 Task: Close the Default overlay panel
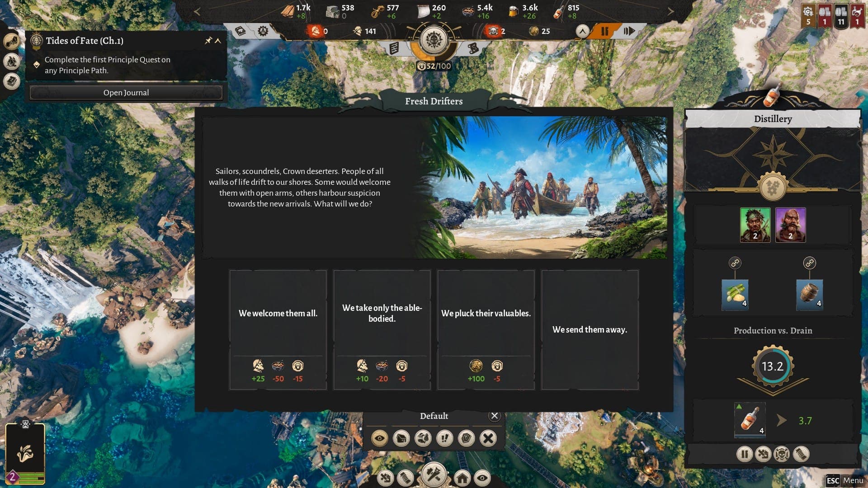click(x=495, y=416)
